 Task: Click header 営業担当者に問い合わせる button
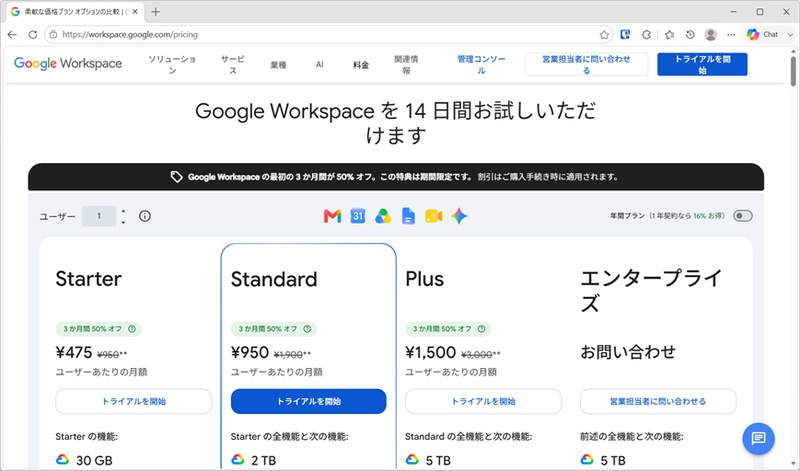[x=586, y=64]
